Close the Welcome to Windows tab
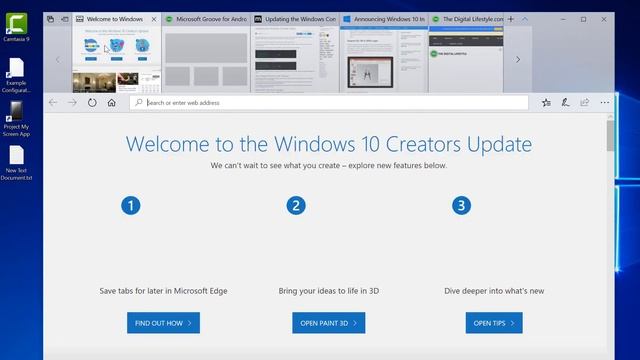 (x=154, y=19)
